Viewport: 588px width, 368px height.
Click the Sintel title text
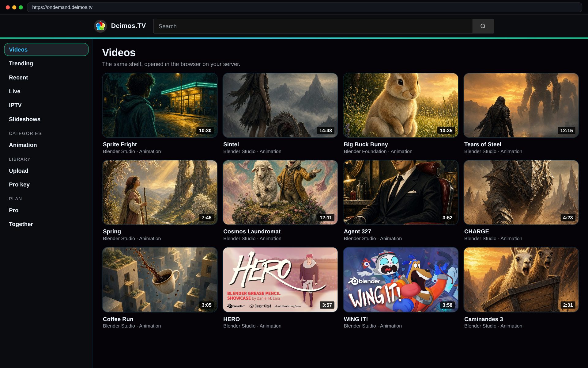coord(231,144)
